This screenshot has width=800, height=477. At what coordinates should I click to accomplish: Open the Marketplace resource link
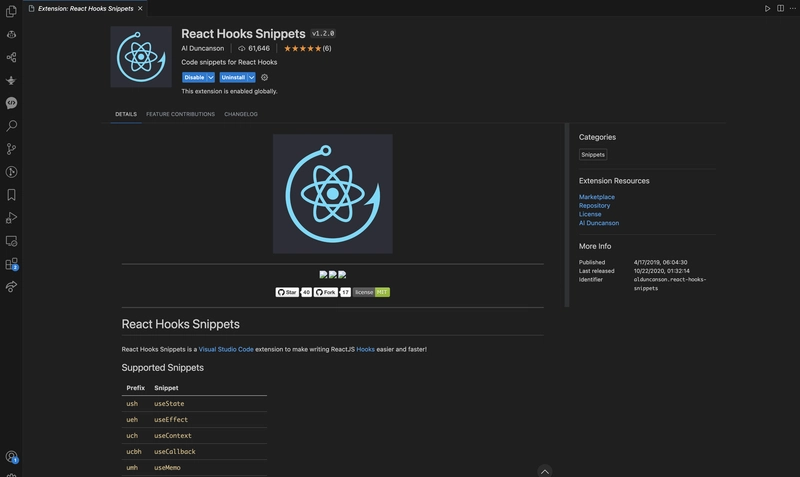(x=596, y=197)
